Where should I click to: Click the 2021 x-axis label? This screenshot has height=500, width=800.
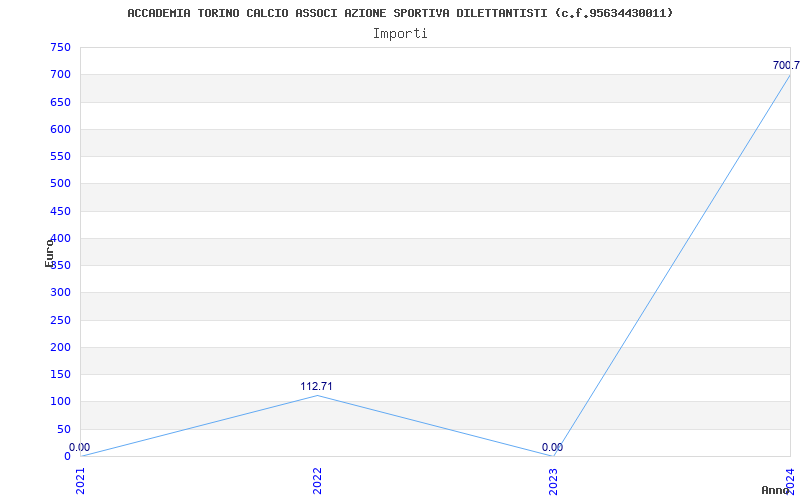pyautogui.click(x=80, y=481)
